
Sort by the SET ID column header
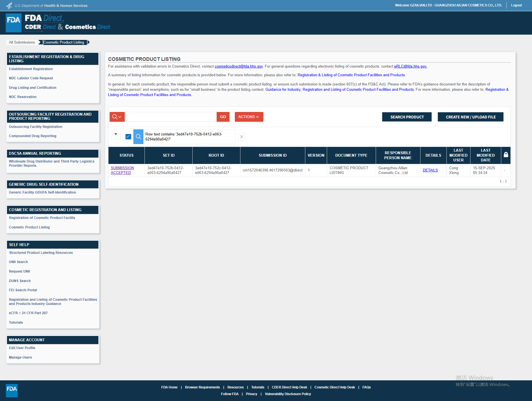tap(169, 155)
